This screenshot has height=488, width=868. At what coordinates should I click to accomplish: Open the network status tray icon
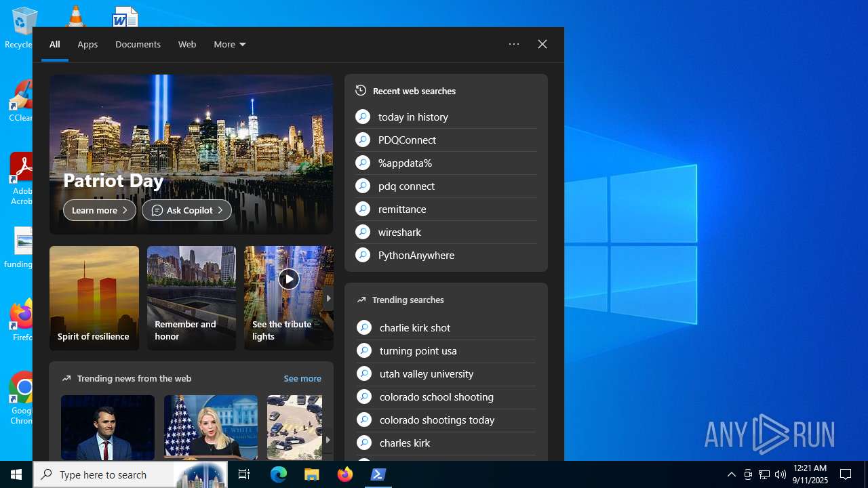pos(764,474)
